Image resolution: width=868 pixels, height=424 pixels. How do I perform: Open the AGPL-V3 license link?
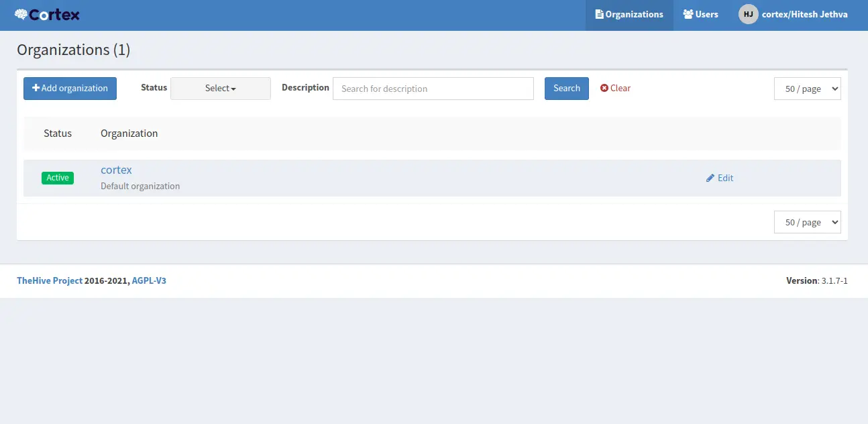pos(149,280)
